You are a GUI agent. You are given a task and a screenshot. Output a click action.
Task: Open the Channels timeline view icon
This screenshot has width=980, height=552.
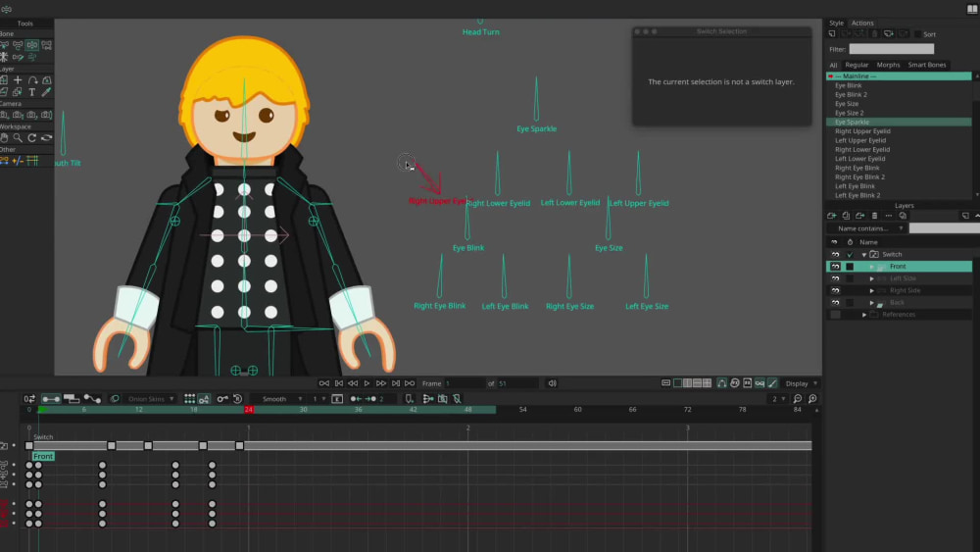pos(51,399)
